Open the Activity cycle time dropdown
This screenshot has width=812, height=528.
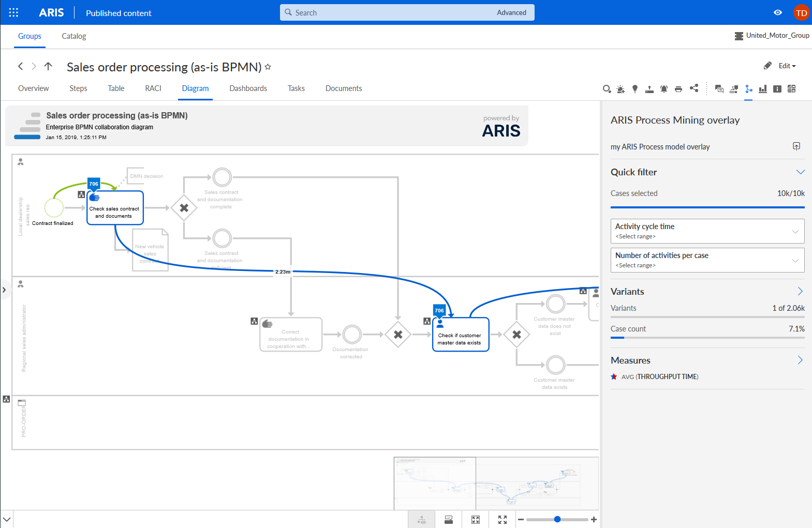[707, 231]
